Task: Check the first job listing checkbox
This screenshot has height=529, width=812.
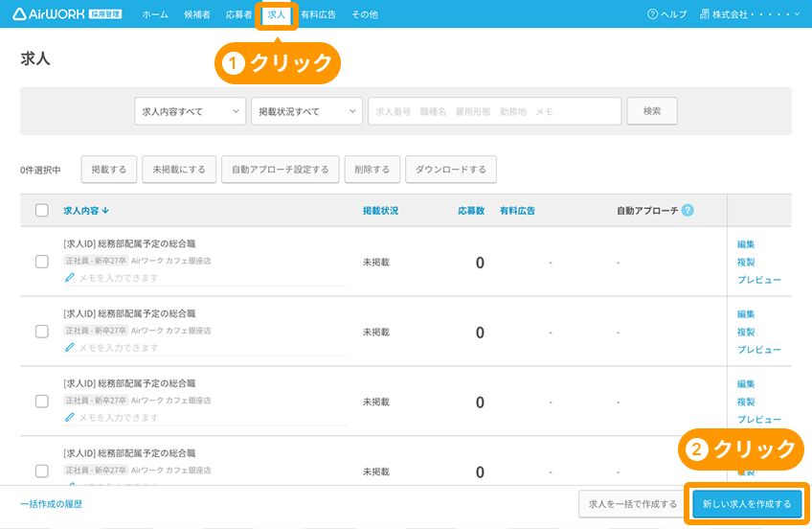Action: click(x=42, y=262)
